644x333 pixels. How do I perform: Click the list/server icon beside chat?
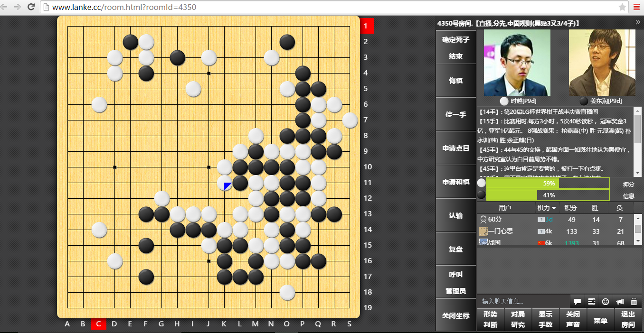pos(592,302)
